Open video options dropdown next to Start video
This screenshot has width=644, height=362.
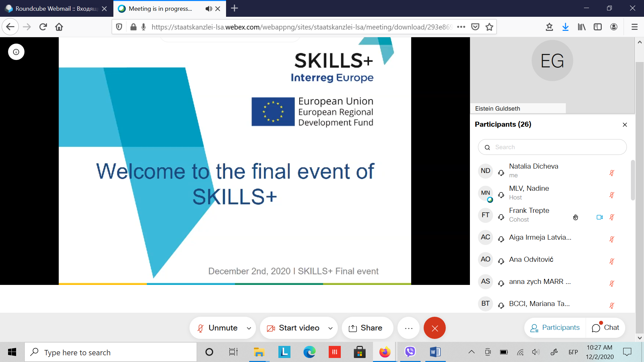[330, 328]
